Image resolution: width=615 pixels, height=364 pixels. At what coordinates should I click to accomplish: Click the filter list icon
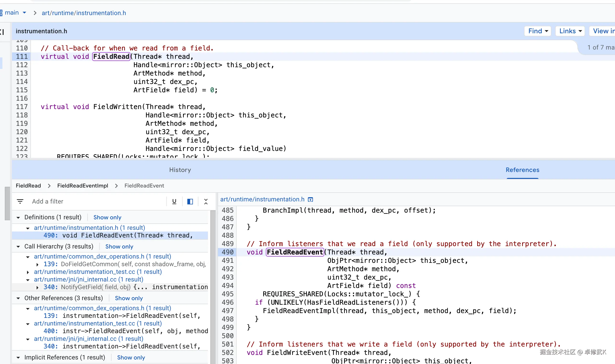20,201
